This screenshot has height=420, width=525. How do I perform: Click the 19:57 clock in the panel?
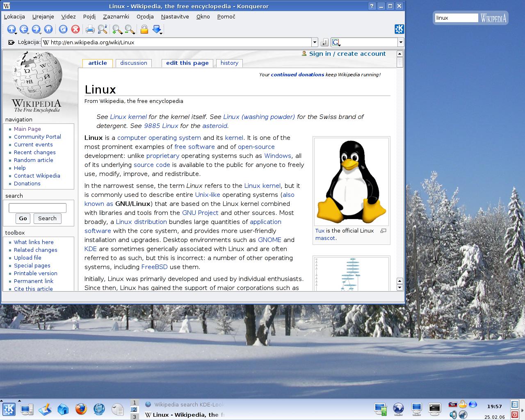click(495, 406)
